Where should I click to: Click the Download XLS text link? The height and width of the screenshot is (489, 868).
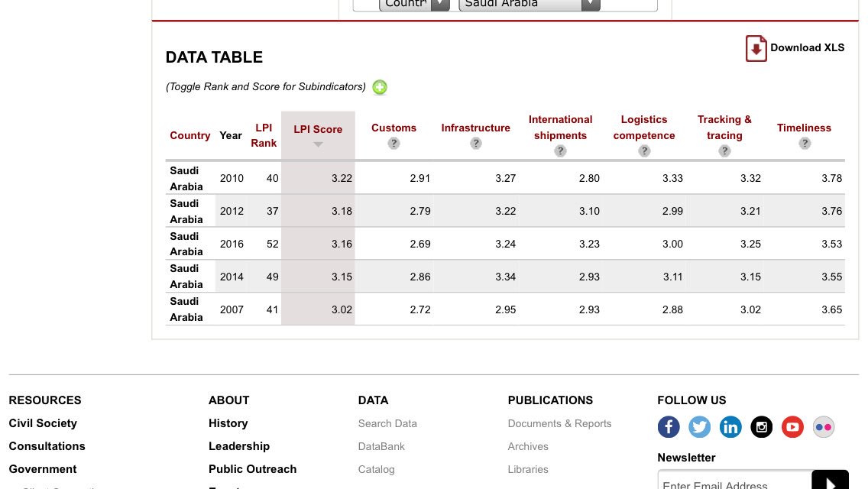click(x=807, y=47)
